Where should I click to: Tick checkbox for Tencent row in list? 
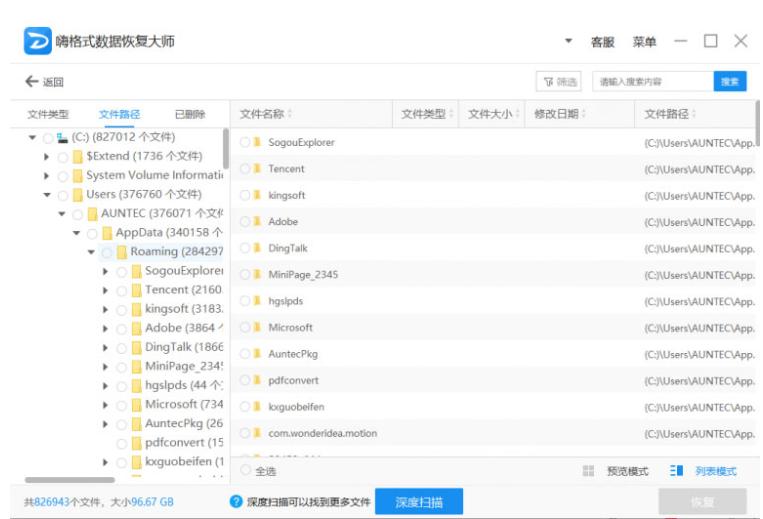(x=245, y=169)
